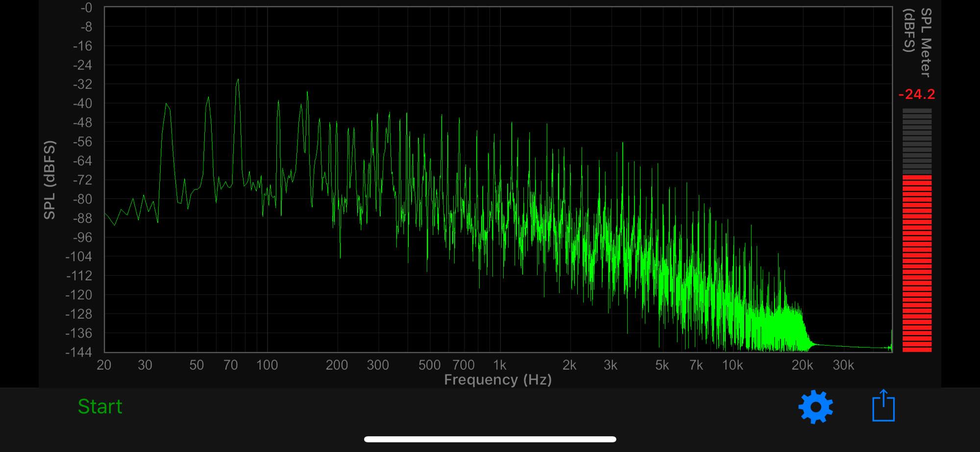Tap the white home indicator bar
This screenshot has width=980, height=452.
(x=490, y=439)
